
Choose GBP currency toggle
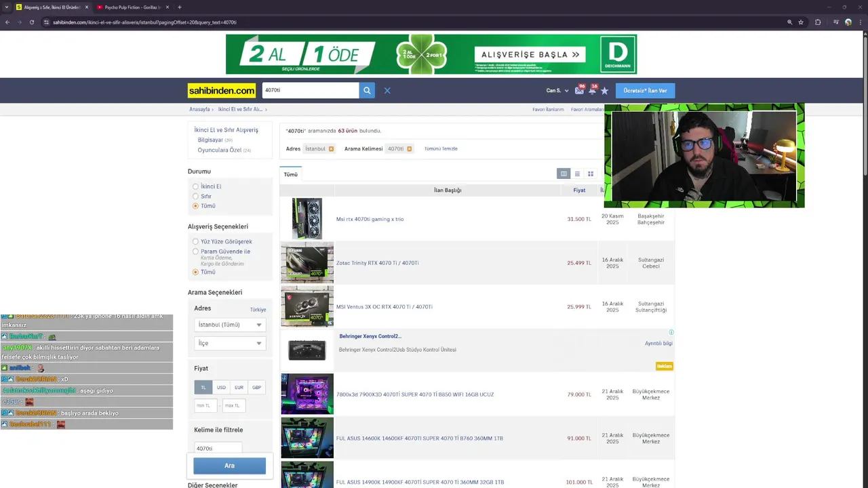(x=256, y=387)
